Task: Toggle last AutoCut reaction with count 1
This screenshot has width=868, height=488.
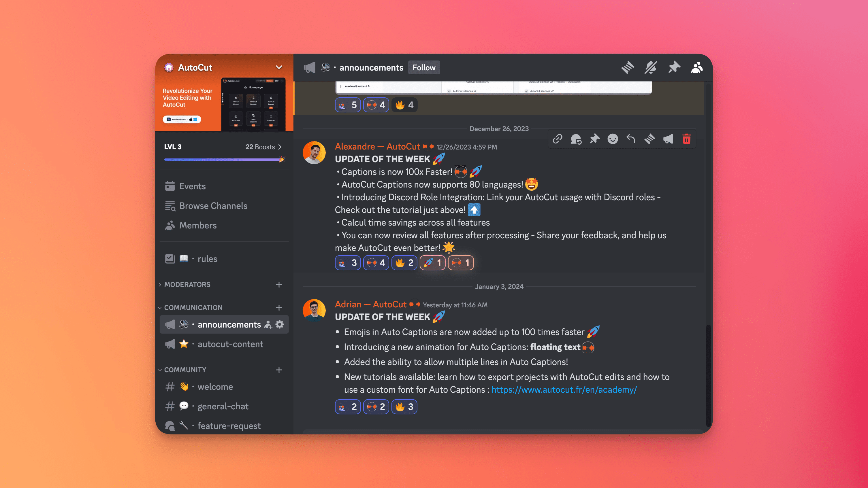Action: coord(461,263)
